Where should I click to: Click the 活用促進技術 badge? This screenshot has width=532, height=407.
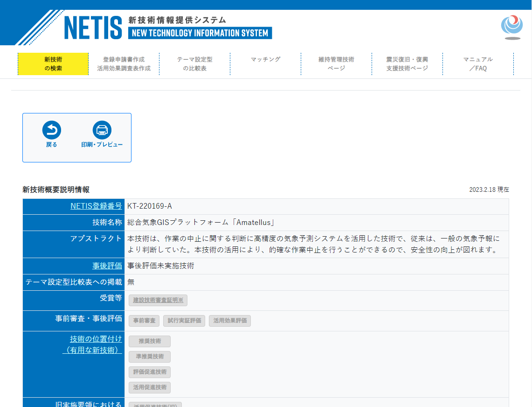point(149,387)
